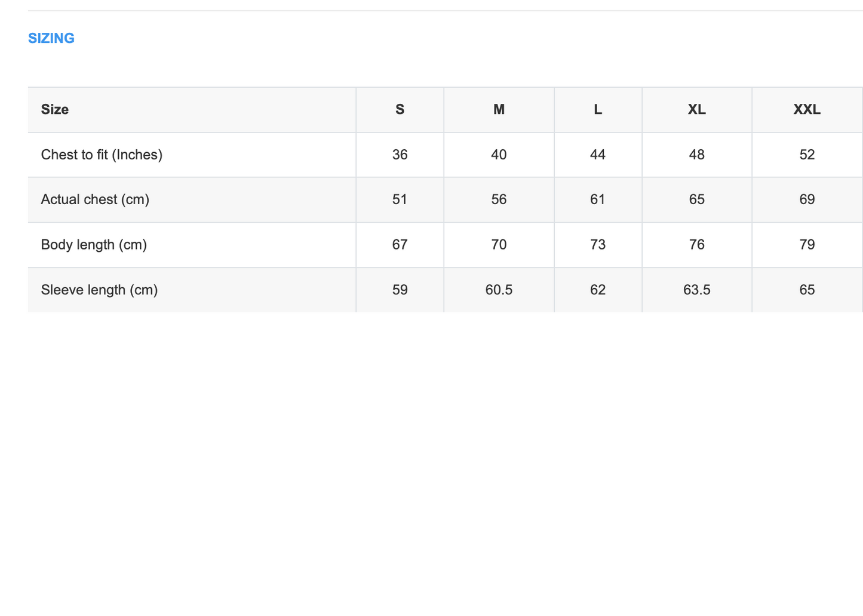This screenshot has width=863, height=616.
Task: Click the Chest to fit (Inches) label
Action: (x=102, y=155)
